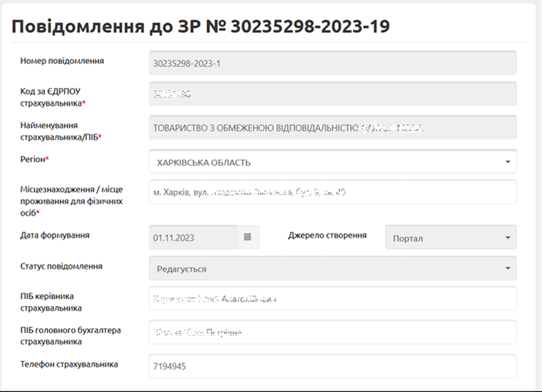This screenshot has height=392, width=542.
Task: Click the ПІБ керівника страхувальника label
Action: point(51,302)
